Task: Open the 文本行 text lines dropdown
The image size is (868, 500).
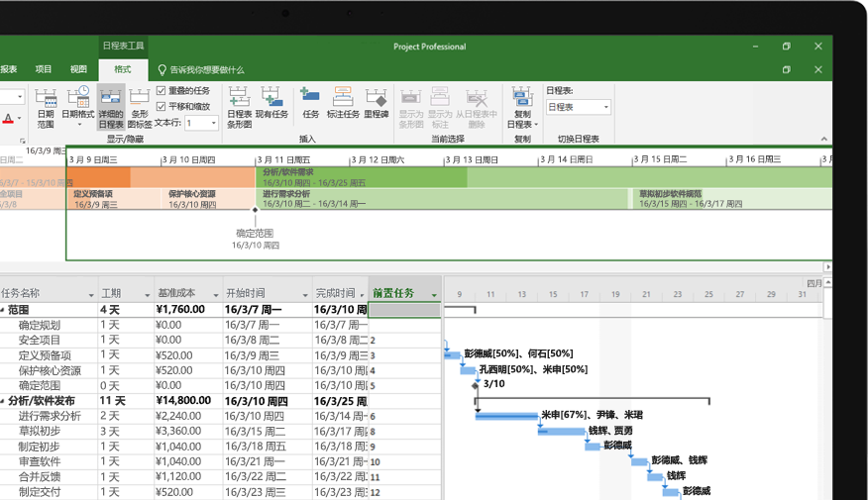Action: coord(214,123)
